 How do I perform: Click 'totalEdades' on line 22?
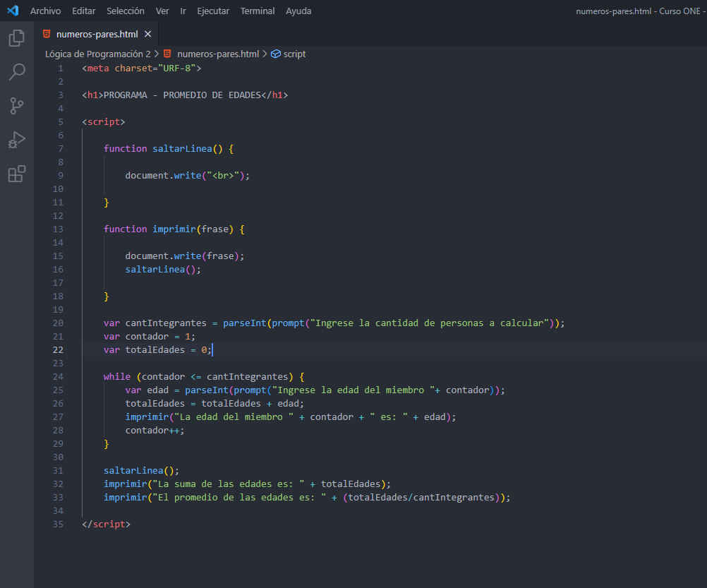click(155, 350)
